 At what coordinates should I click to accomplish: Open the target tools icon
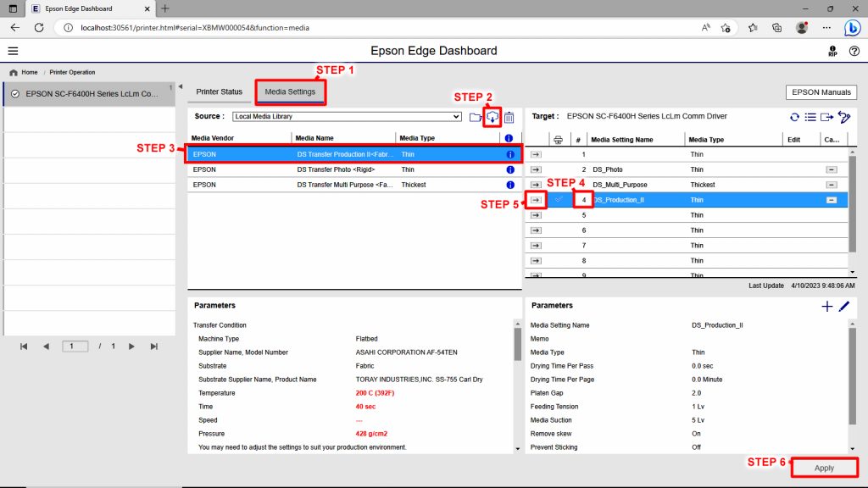click(844, 117)
